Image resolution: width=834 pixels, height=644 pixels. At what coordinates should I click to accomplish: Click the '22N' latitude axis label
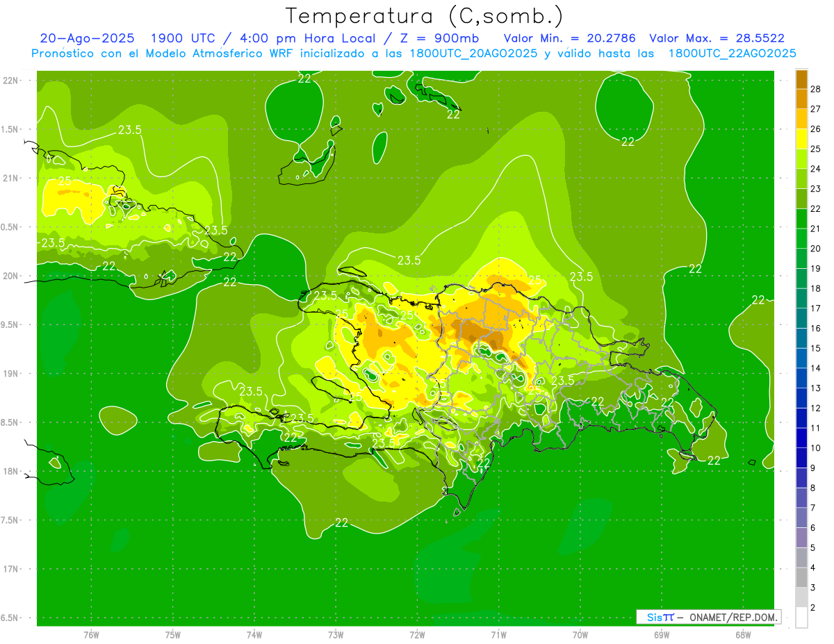11,81
